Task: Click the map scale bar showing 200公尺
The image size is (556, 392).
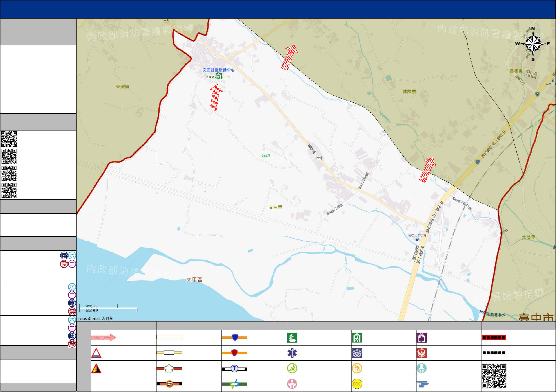Action: coord(108,308)
